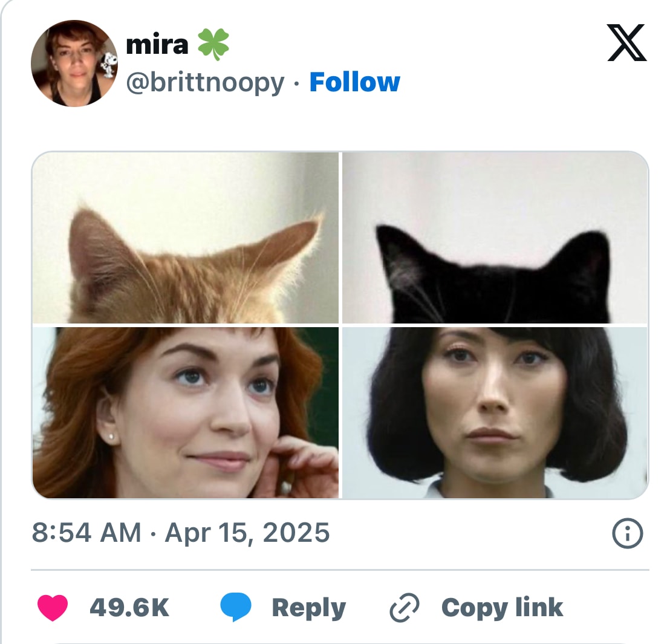The height and width of the screenshot is (644, 667).
Task: Click the X logo icon
Action: click(x=626, y=44)
